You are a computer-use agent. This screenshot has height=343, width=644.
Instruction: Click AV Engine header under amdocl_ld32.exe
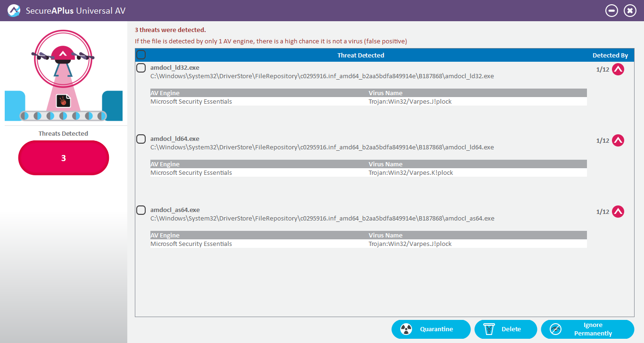click(x=165, y=93)
